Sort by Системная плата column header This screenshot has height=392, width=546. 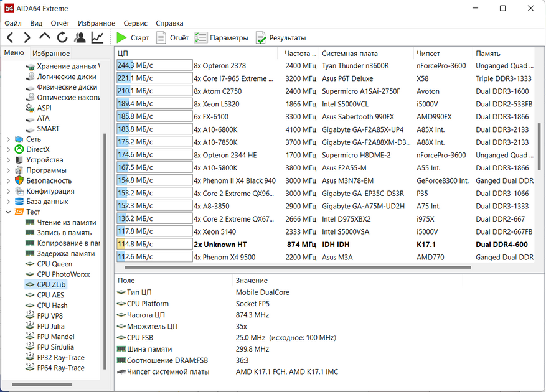[x=366, y=54]
